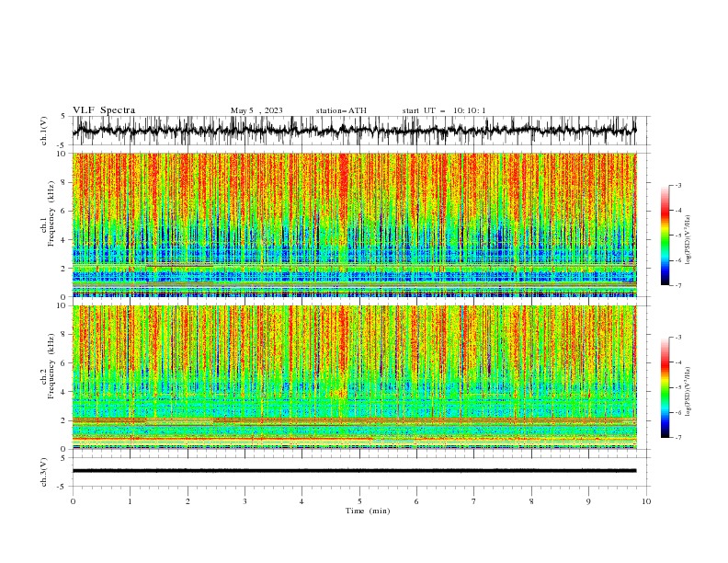The image size is (728, 563).
Task: Click the time axis tick label "7"
Action: click(474, 501)
